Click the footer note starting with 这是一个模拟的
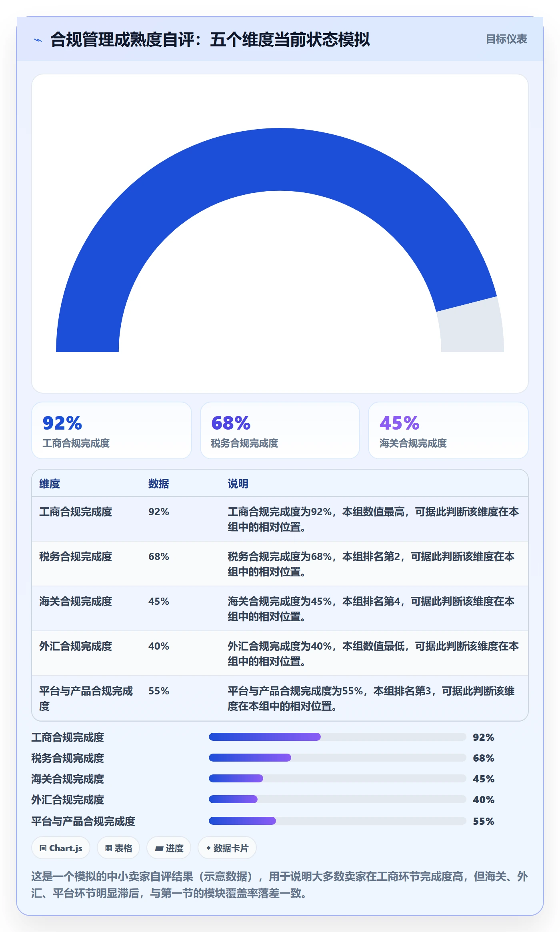 (280, 885)
